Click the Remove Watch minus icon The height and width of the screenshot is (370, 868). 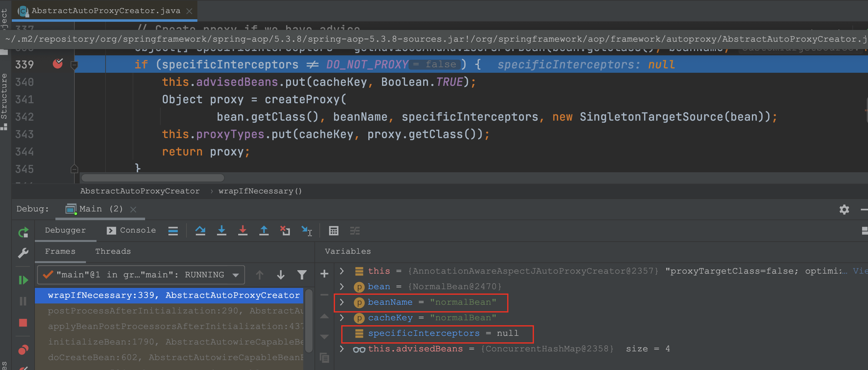point(324,295)
